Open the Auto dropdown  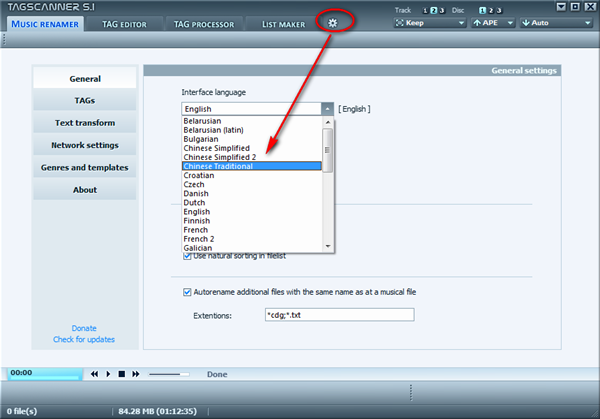[556, 23]
